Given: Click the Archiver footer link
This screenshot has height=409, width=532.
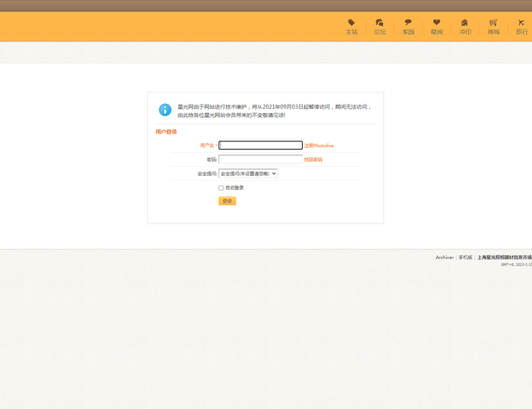Looking at the screenshot, I should (444, 258).
